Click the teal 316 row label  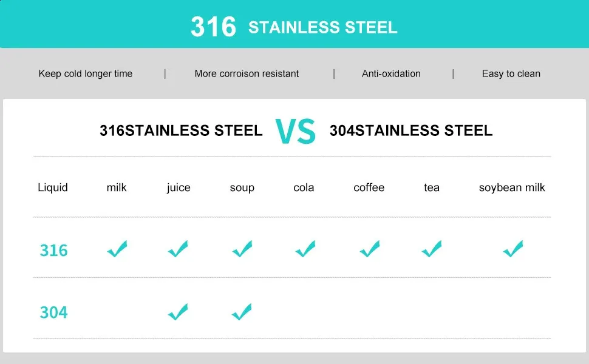(x=53, y=251)
